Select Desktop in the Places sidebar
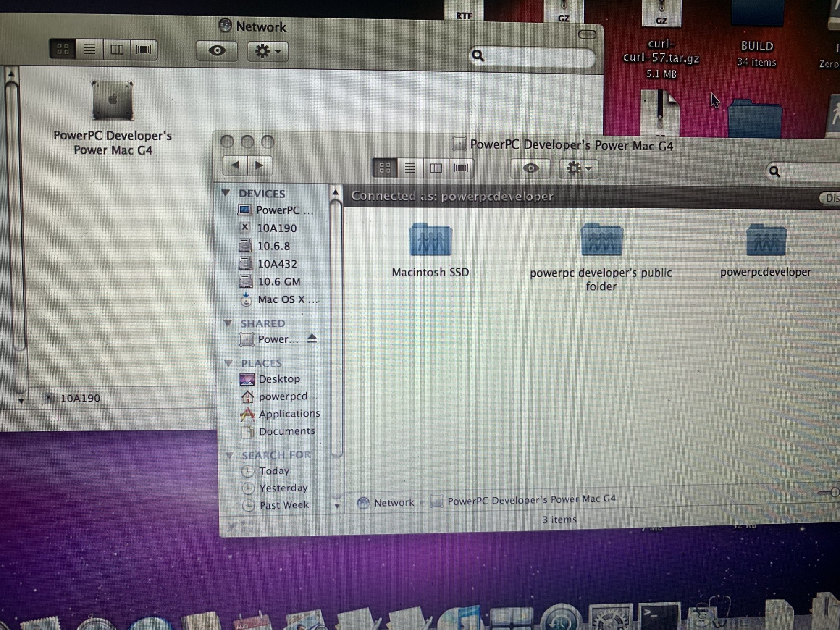The width and height of the screenshot is (840, 630). 279,379
